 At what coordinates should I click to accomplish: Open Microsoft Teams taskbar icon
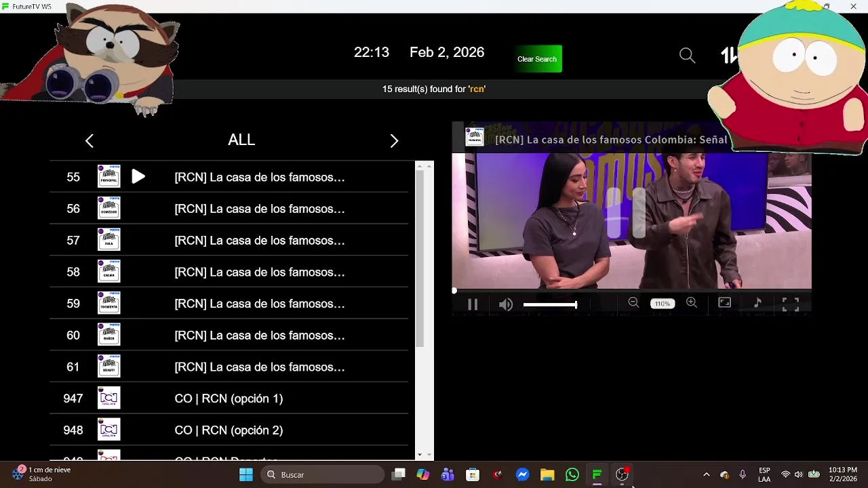click(x=448, y=474)
